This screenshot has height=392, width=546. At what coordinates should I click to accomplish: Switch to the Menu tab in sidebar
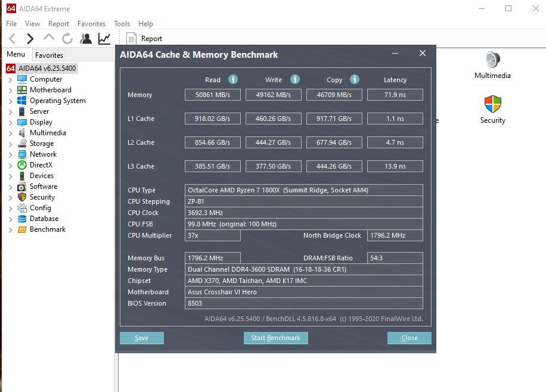[16, 54]
